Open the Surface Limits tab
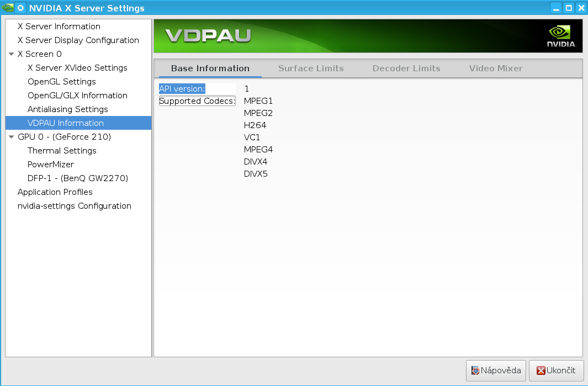 coord(311,68)
